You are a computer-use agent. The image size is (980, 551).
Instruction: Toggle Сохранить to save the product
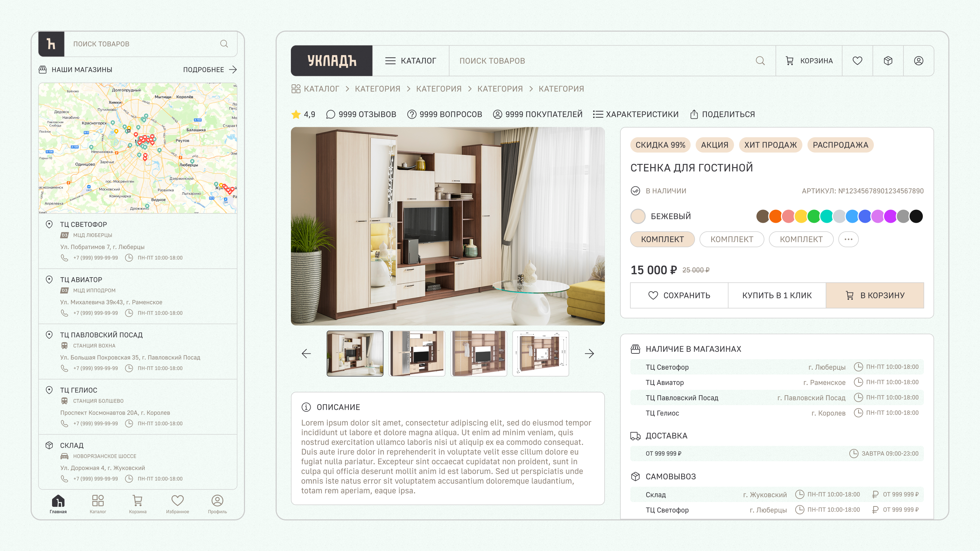pyautogui.click(x=679, y=295)
